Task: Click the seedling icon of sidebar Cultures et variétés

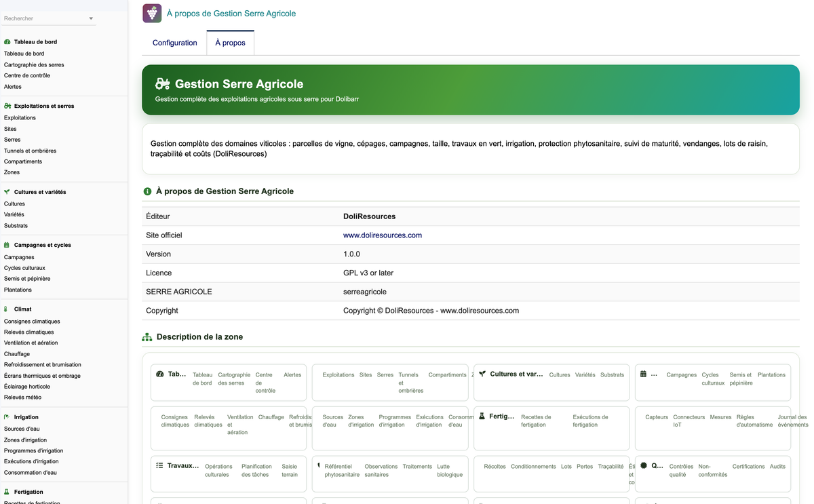Action: coord(7,192)
